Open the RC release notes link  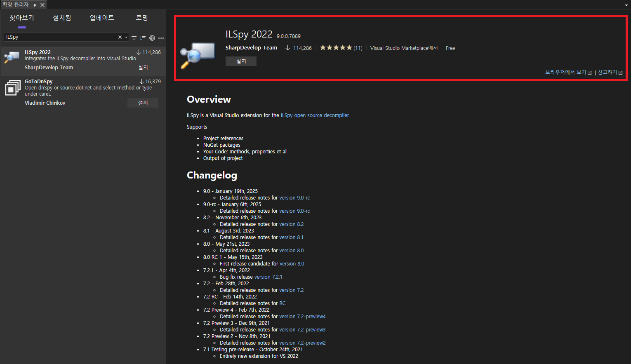pyautogui.click(x=283, y=303)
